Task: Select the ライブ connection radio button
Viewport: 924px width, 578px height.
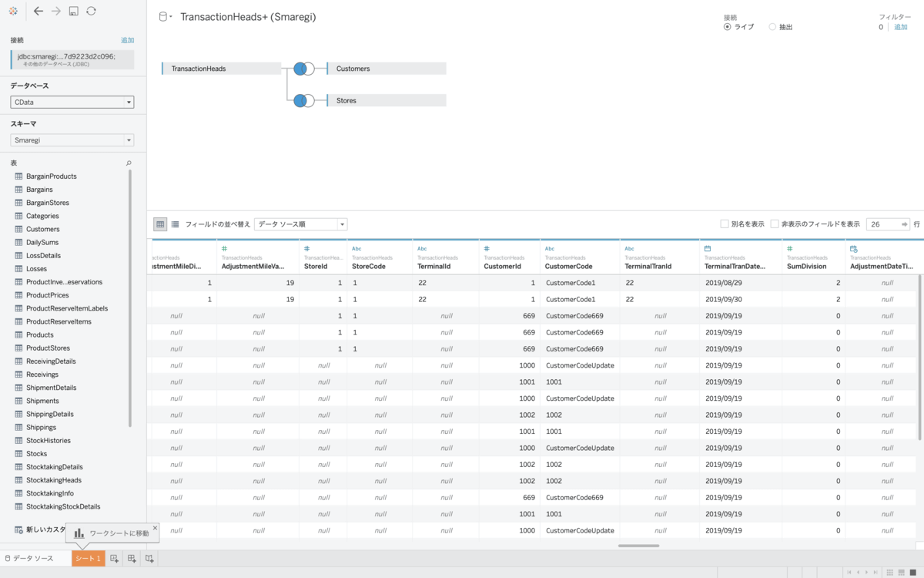Action: (x=727, y=27)
